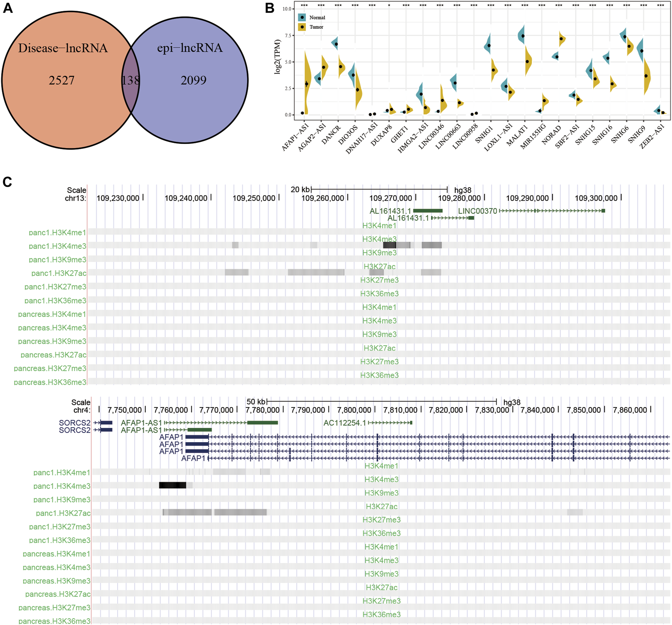This screenshot has width=672, height=625.
Task: Click the AC112254.1 gene track label
Action: pyautogui.click(x=345, y=423)
